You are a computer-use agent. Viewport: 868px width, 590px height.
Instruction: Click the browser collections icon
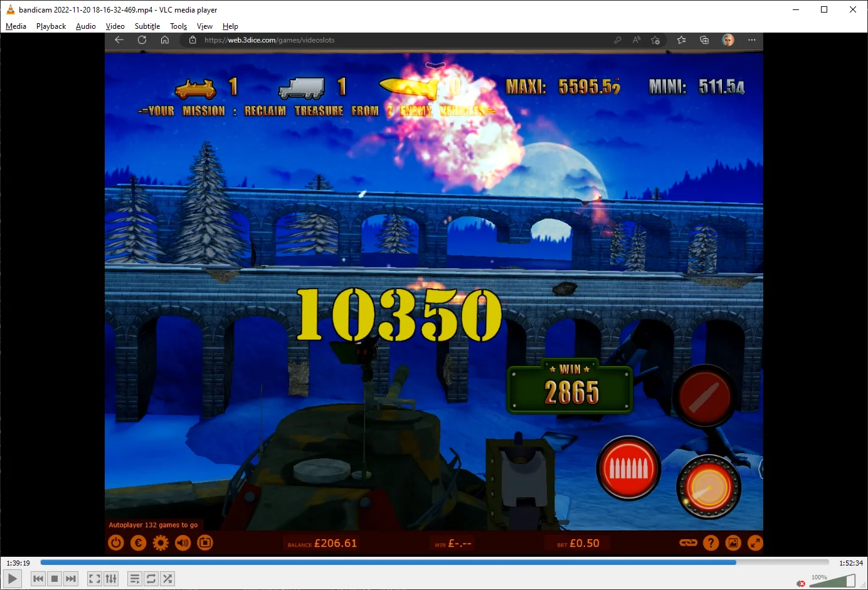[704, 40]
